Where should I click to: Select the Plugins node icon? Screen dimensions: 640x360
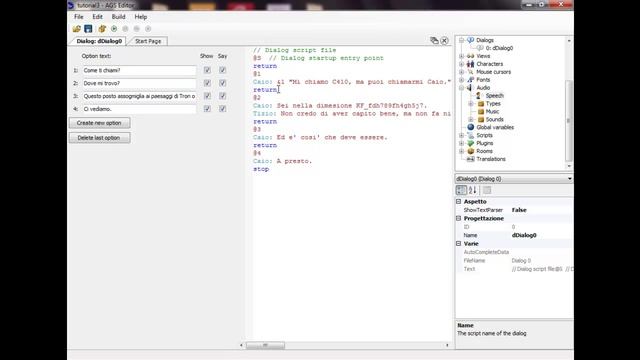pos(471,143)
